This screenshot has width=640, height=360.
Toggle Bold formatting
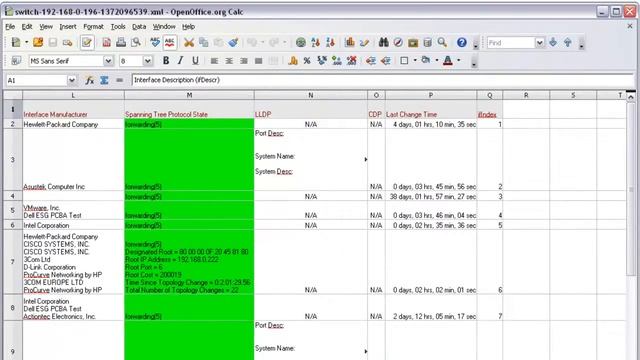pos(166,61)
